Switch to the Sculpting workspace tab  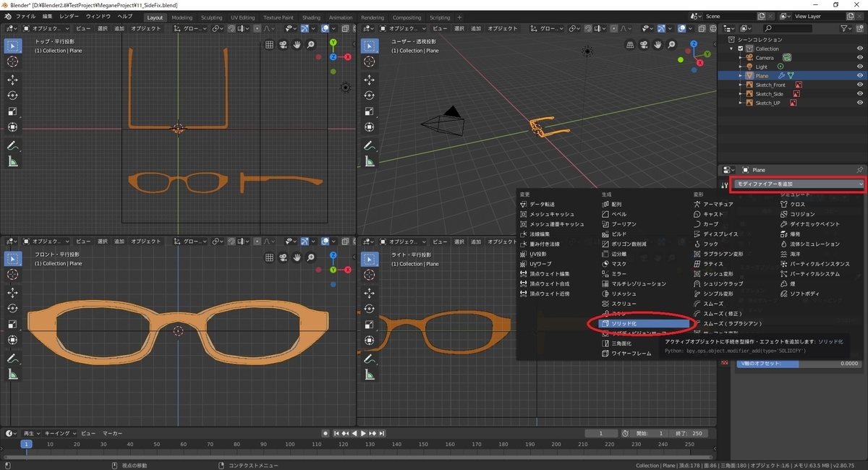pos(211,17)
